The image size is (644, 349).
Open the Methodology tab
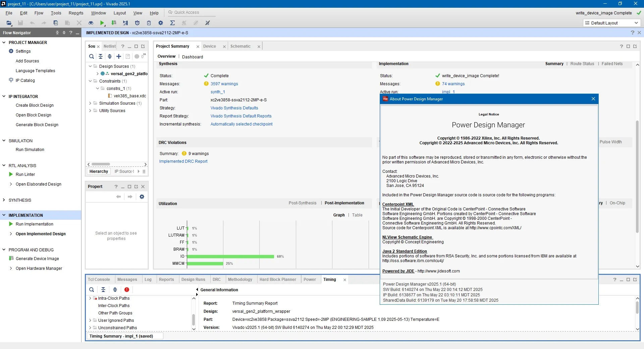coord(240,280)
